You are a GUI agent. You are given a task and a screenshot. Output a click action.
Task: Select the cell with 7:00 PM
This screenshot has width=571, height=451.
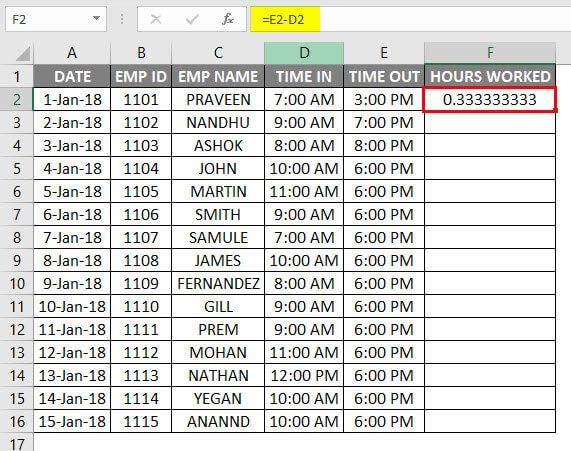pyautogui.click(x=384, y=122)
